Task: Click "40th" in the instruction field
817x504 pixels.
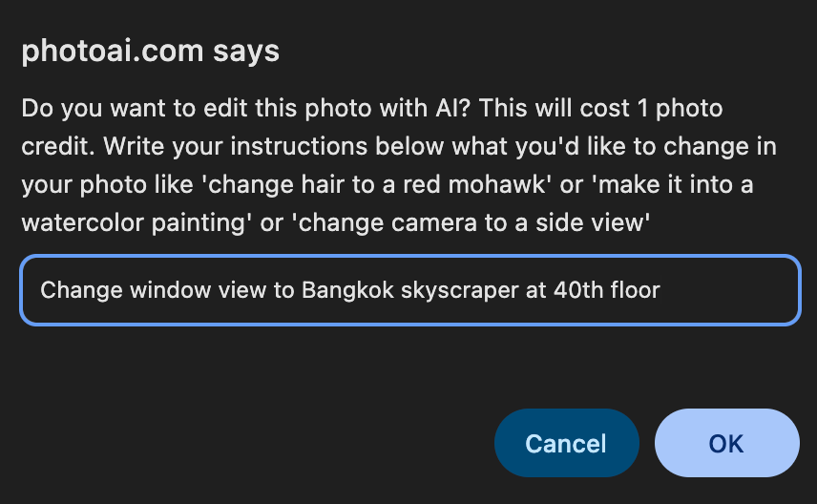Action: pyautogui.click(x=578, y=290)
